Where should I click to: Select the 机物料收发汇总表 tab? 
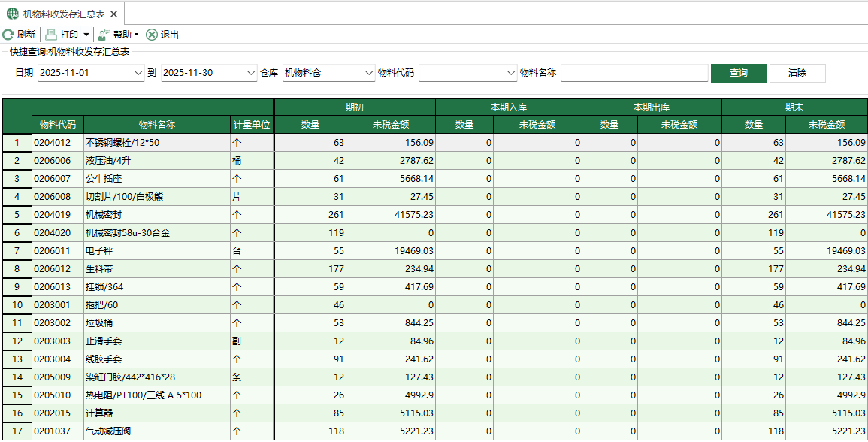[64, 13]
